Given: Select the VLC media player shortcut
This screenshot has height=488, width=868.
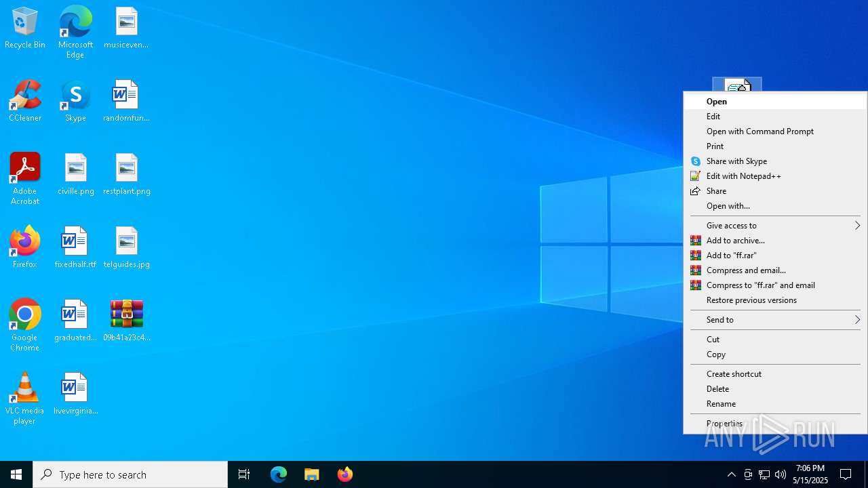Looking at the screenshot, I should pos(25,399).
